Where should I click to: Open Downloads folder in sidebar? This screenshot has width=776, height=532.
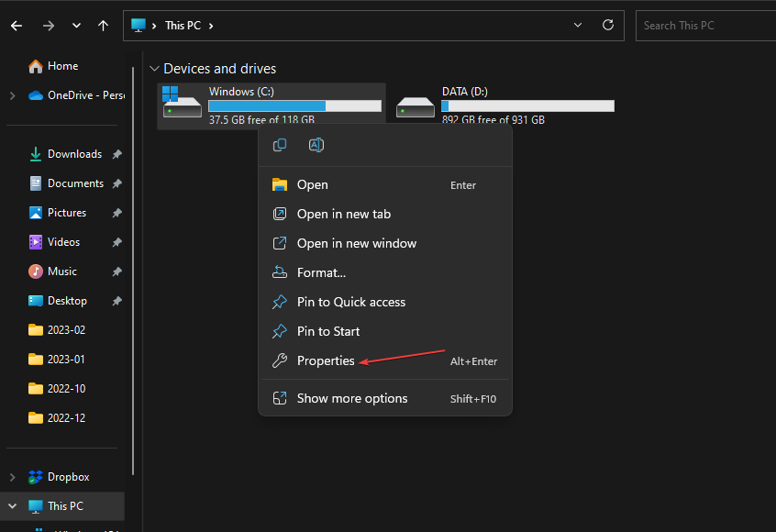click(74, 154)
